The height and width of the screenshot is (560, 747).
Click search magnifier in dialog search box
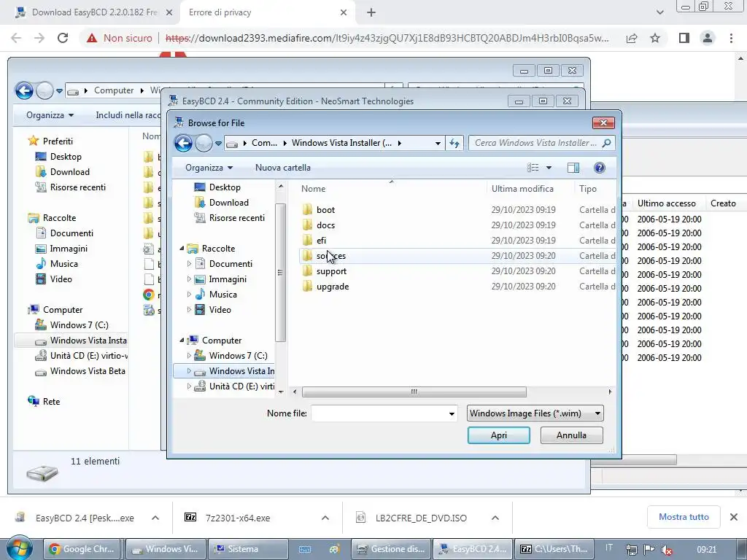pyautogui.click(x=606, y=143)
